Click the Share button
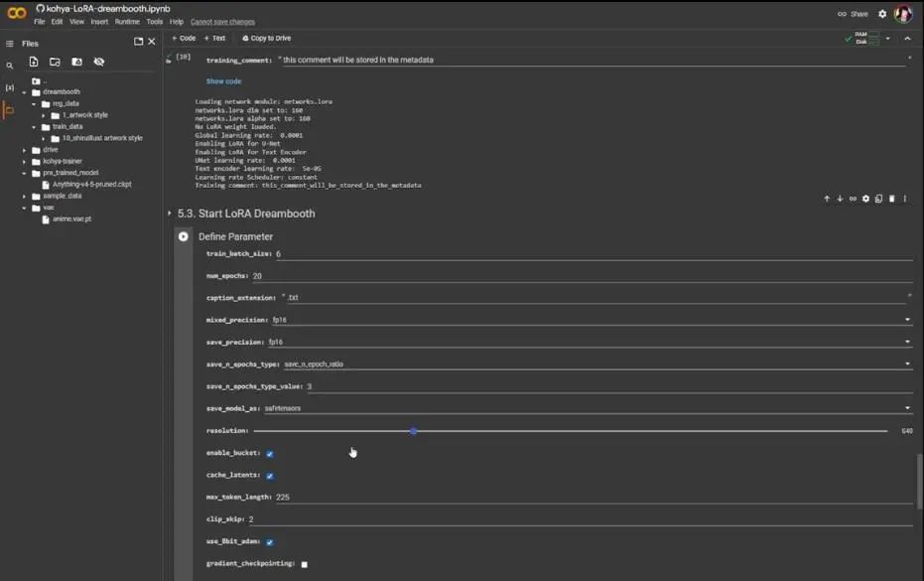 (853, 14)
